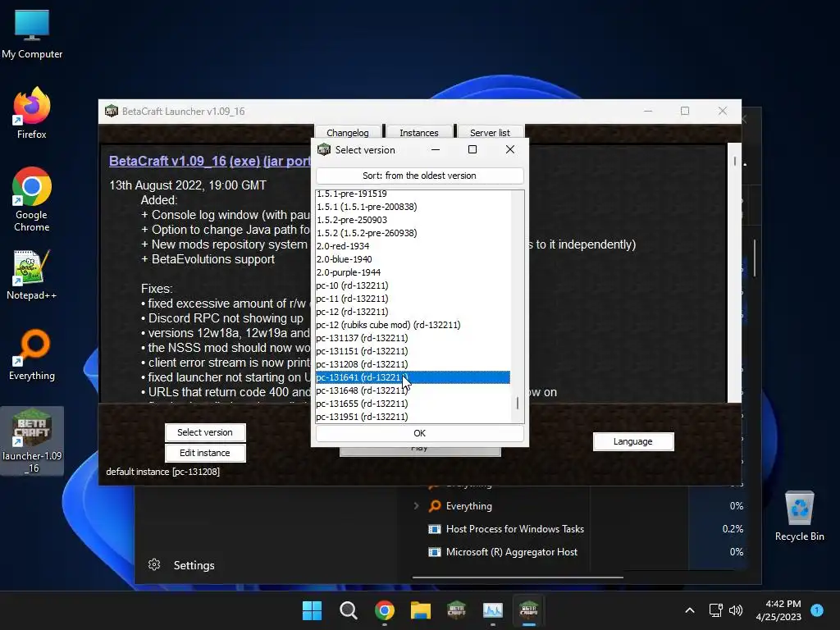
Task: Switch to the Changelog tab
Action: click(348, 132)
